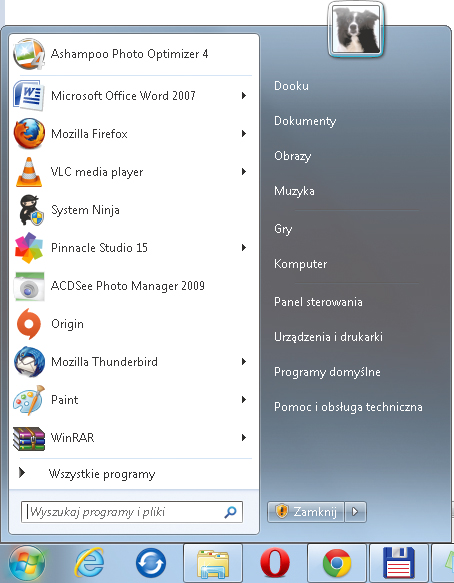
Task: Open the Mozilla Thunderbird icon
Action: [x=29, y=362]
